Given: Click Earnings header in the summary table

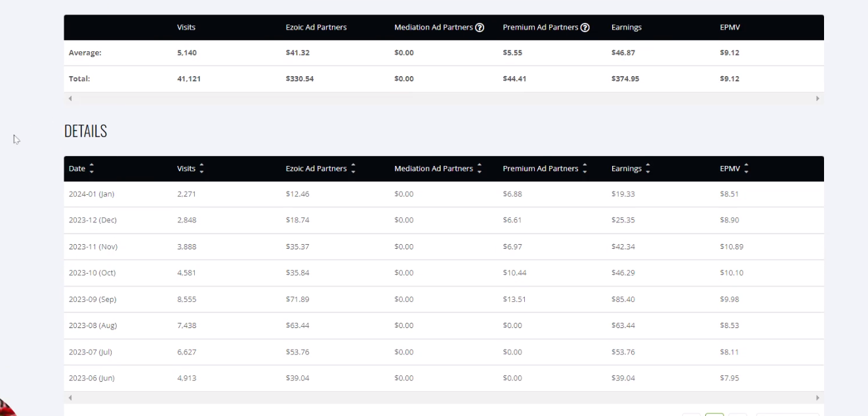Looking at the screenshot, I should click(x=627, y=28).
